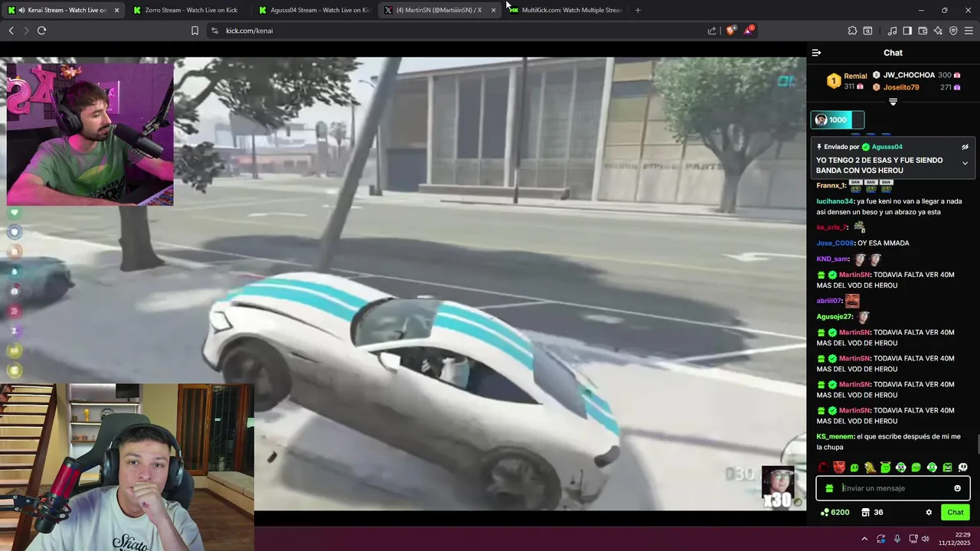Pick the red face emote in quick emotes
Image resolution: width=980 pixels, height=551 pixels.
[x=839, y=468]
